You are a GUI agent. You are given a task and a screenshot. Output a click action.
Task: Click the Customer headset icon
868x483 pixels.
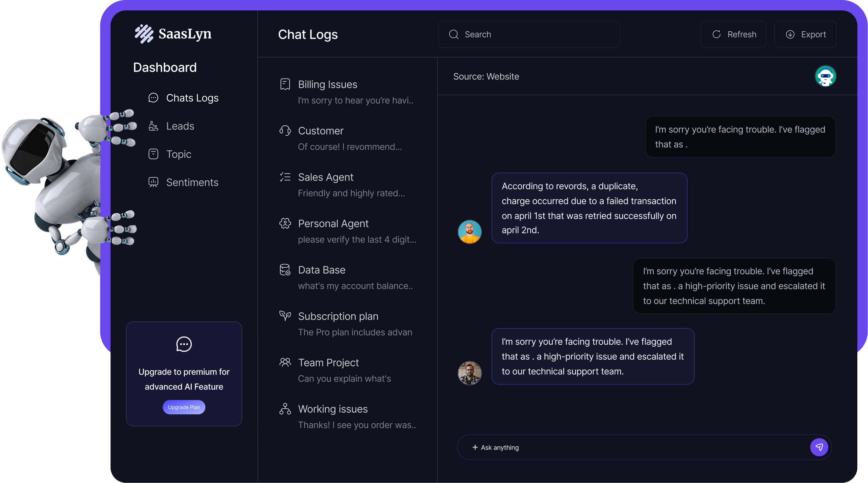[x=285, y=131]
